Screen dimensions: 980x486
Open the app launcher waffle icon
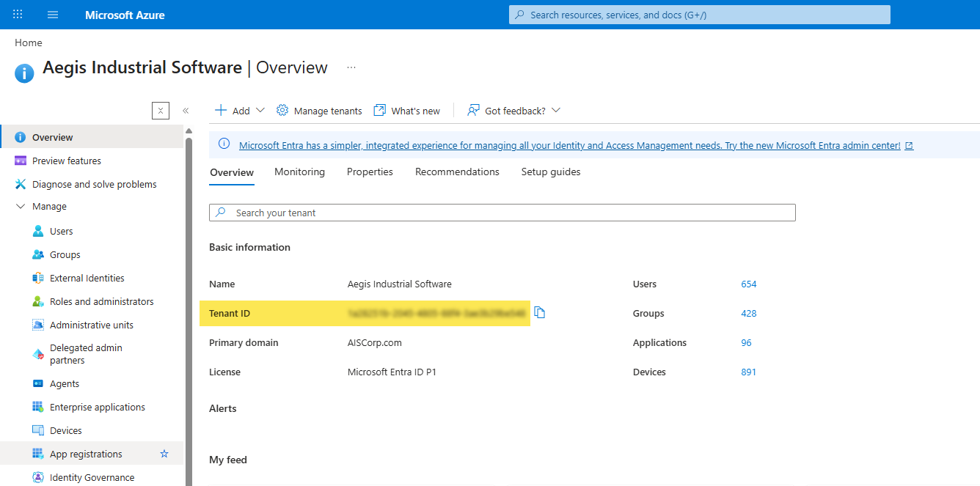18,15
